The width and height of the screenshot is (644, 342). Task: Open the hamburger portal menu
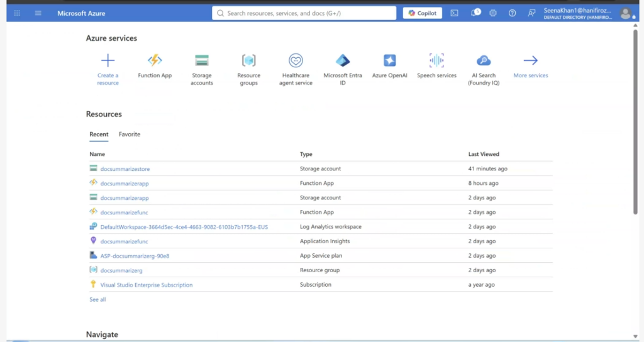(x=38, y=13)
